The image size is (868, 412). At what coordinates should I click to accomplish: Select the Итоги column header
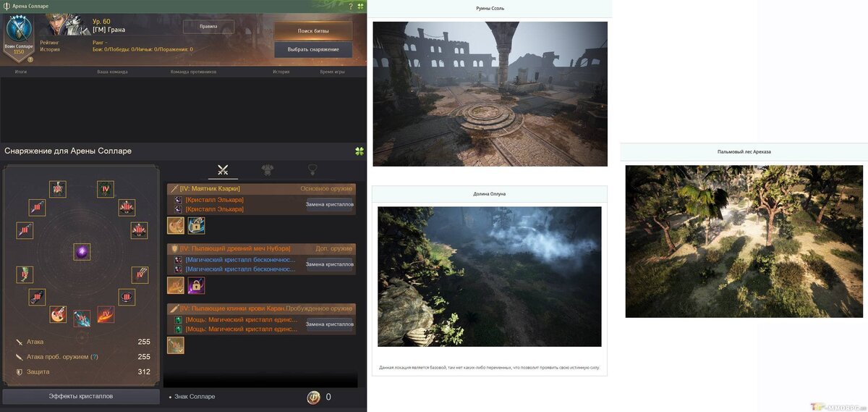(x=21, y=72)
